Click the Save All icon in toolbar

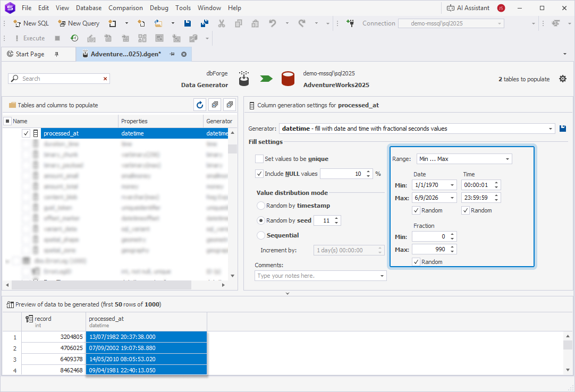(205, 23)
